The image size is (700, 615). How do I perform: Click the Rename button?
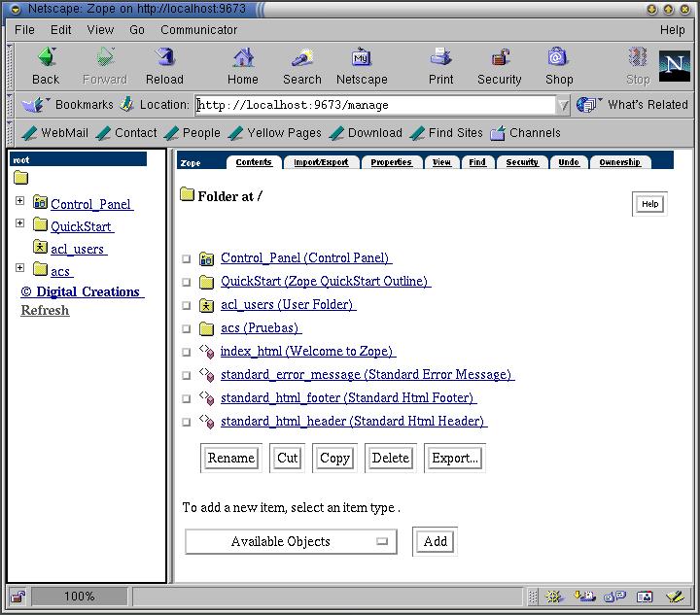point(230,458)
